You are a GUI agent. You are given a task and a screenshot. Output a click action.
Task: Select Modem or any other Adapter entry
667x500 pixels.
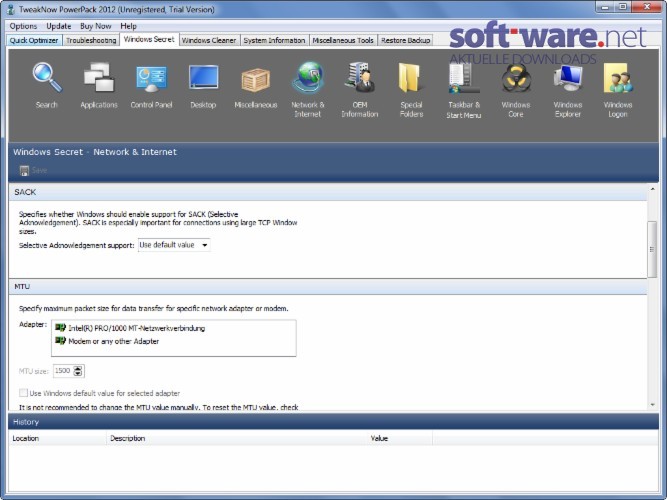[x=107, y=341]
